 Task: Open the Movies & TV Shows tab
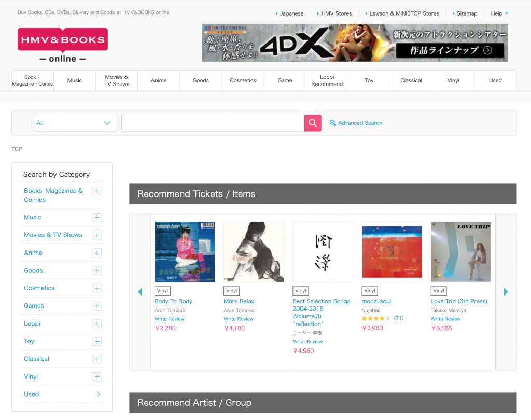coord(117,80)
